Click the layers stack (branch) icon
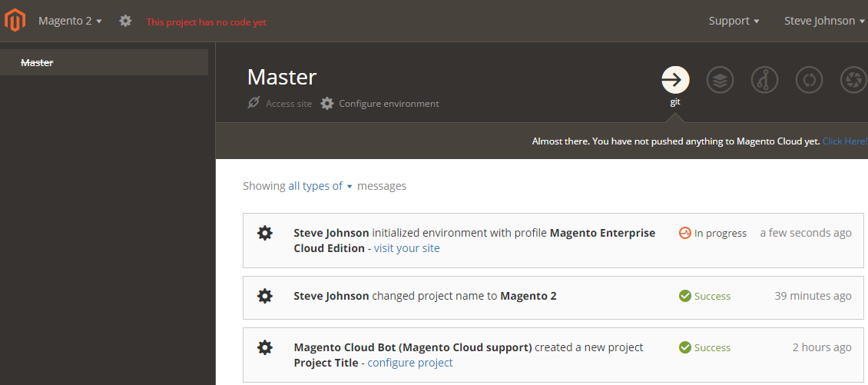 (x=721, y=81)
